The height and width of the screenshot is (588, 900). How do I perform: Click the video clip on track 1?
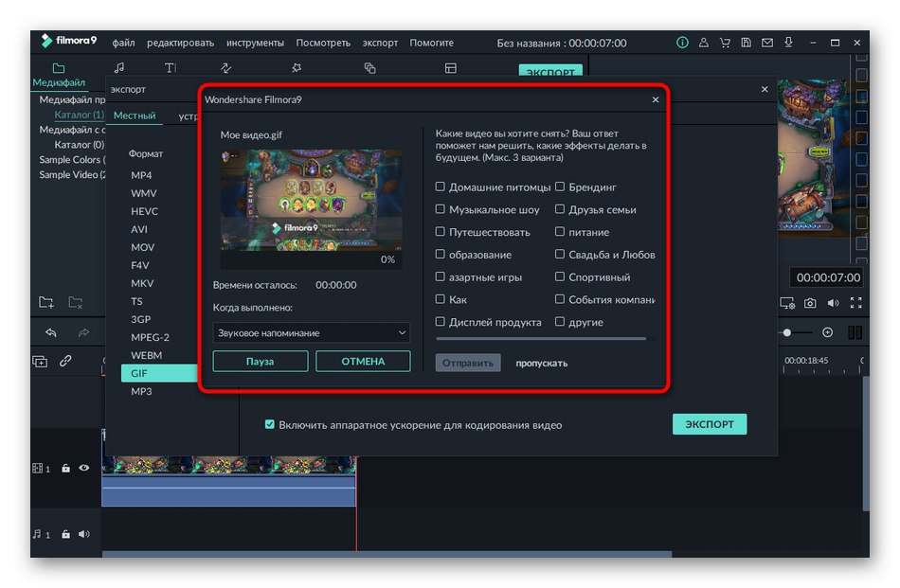pos(228,481)
